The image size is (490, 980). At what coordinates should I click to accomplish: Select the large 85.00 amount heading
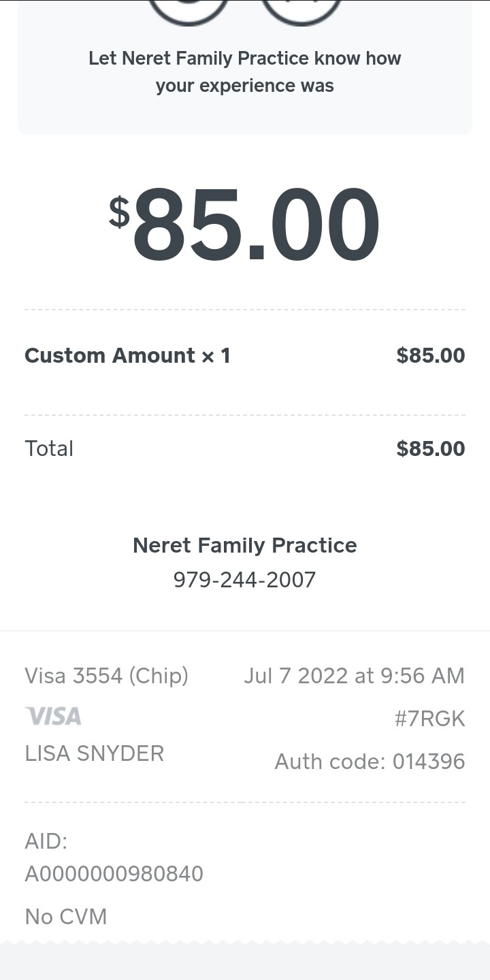(256, 225)
